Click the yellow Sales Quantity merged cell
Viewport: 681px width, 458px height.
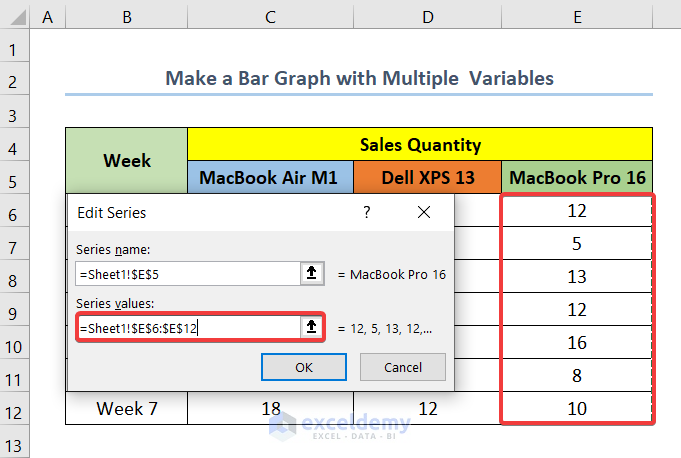point(420,145)
